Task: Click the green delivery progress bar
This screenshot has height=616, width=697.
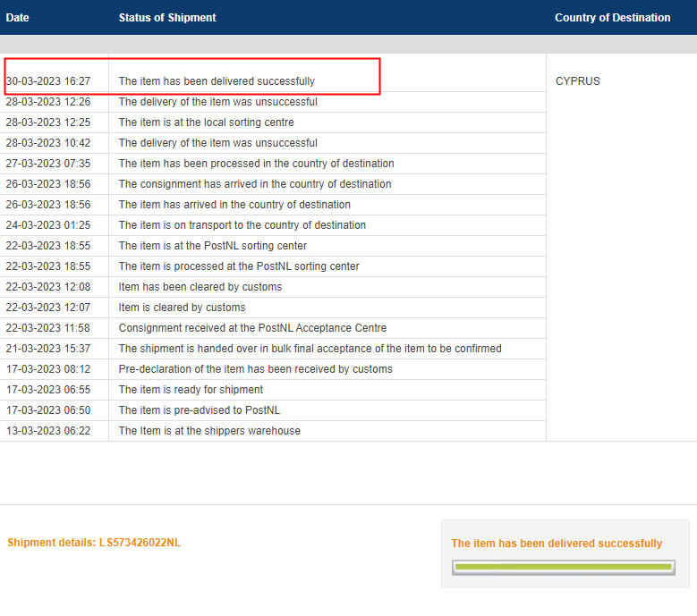Action: tap(563, 567)
